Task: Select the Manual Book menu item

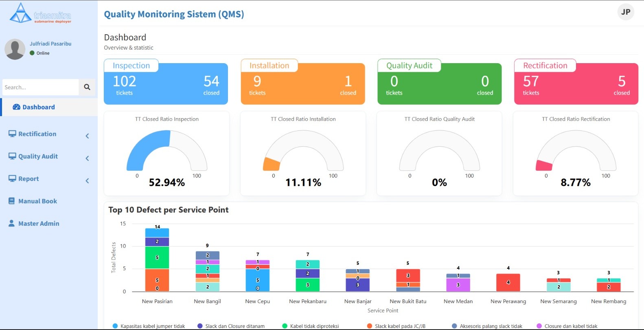Action: click(x=37, y=201)
